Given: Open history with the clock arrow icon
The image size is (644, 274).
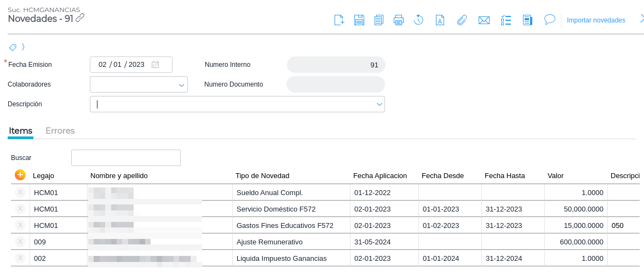Looking at the screenshot, I should (x=418, y=20).
